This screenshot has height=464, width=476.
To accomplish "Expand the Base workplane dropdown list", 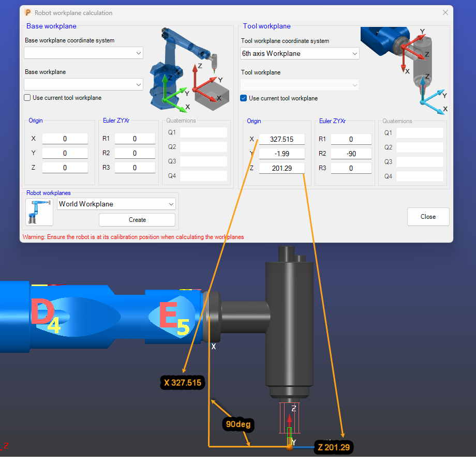I will (83, 84).
